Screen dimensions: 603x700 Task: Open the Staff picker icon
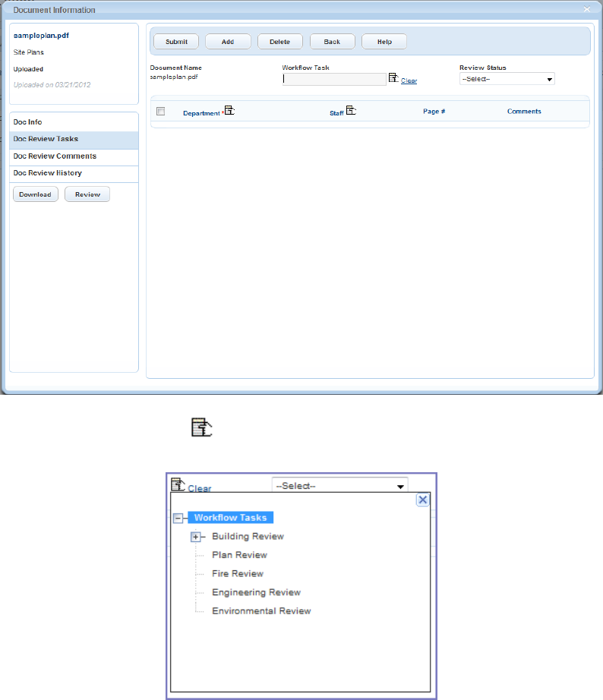pos(351,110)
